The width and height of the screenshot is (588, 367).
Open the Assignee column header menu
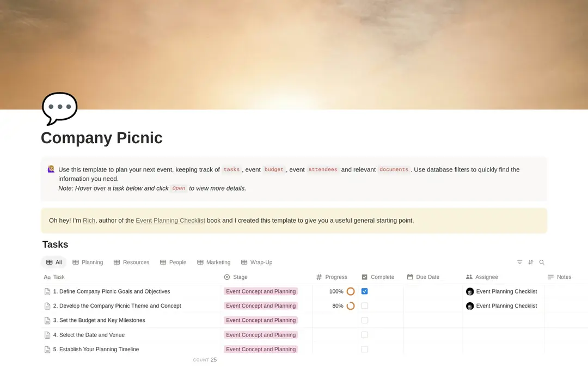click(482, 277)
